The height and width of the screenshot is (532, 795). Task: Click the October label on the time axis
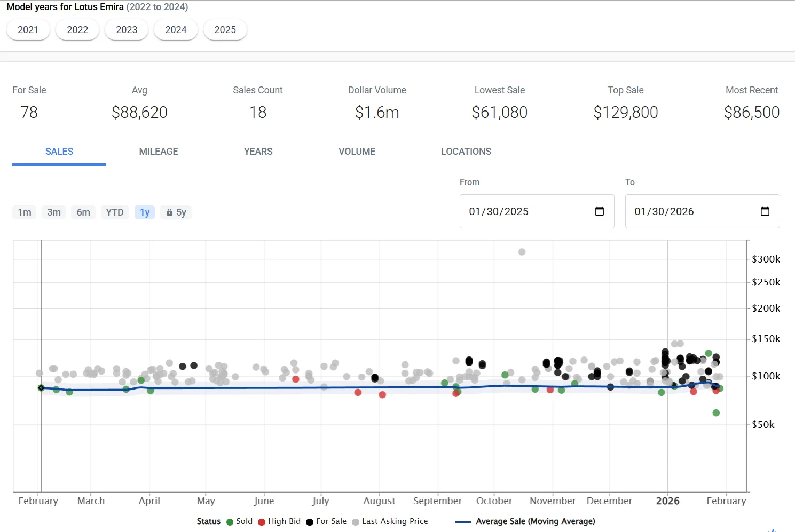[494, 501]
